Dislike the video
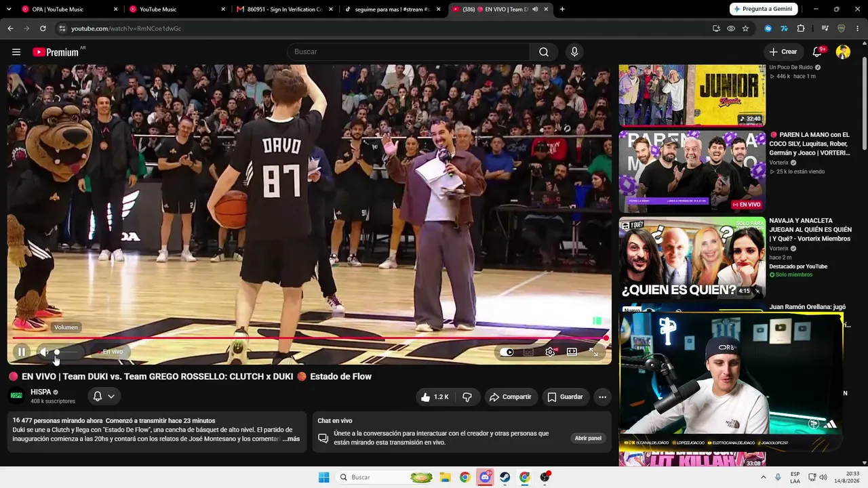This screenshot has height=488, width=868. pyautogui.click(x=467, y=397)
